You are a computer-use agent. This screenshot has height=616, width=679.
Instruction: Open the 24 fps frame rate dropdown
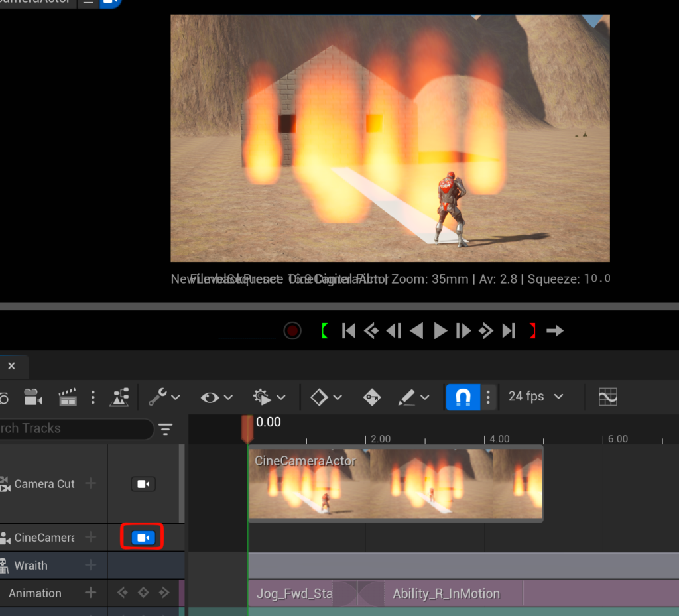coord(535,397)
